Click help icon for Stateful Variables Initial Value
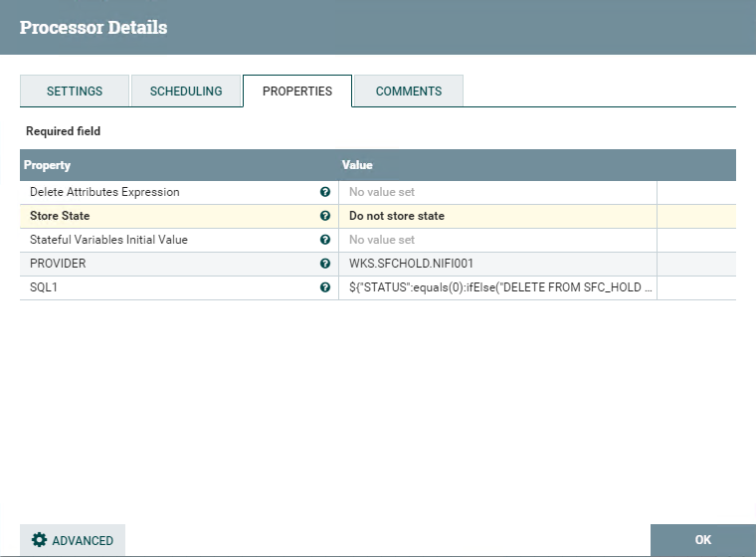 pyautogui.click(x=325, y=240)
